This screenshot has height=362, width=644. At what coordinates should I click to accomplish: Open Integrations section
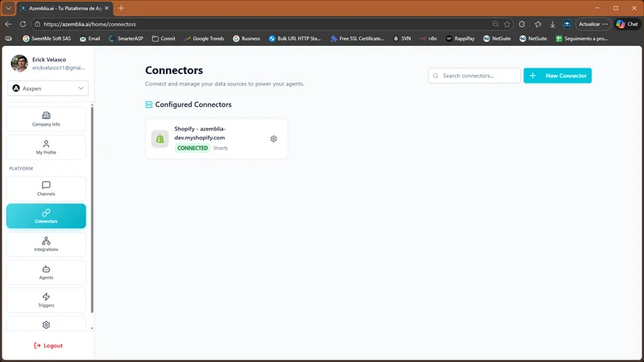(x=46, y=245)
